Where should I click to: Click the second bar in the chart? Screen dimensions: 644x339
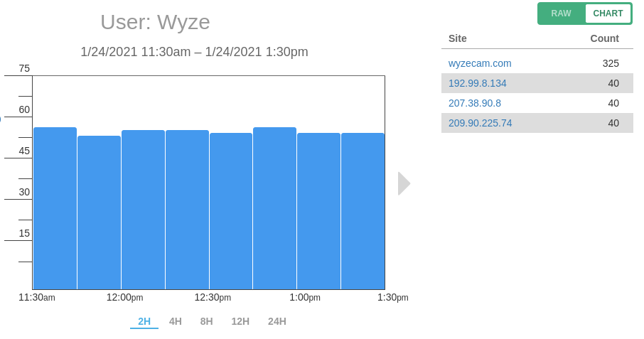99,212
